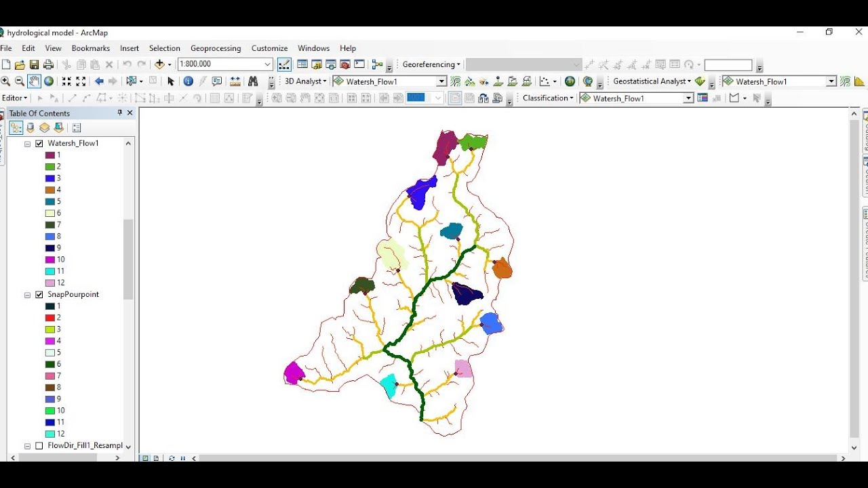Go back to previous extent
The height and width of the screenshot is (488, 868).
pyautogui.click(x=99, y=81)
